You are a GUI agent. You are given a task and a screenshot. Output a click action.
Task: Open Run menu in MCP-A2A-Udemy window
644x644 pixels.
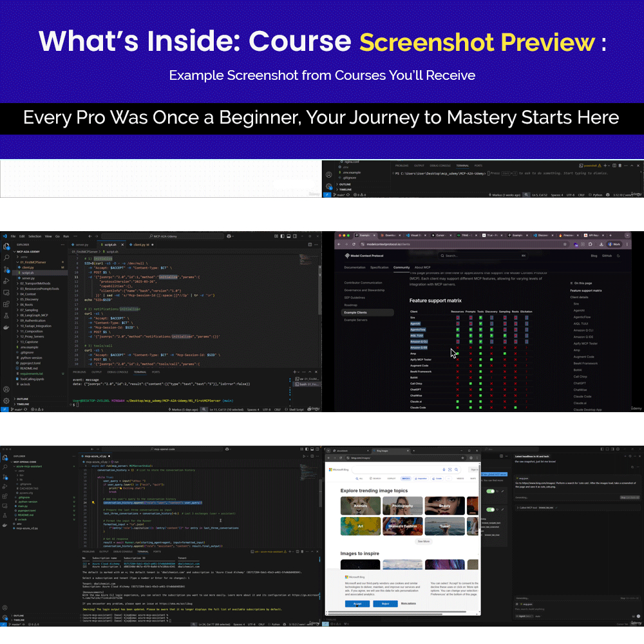click(x=66, y=236)
